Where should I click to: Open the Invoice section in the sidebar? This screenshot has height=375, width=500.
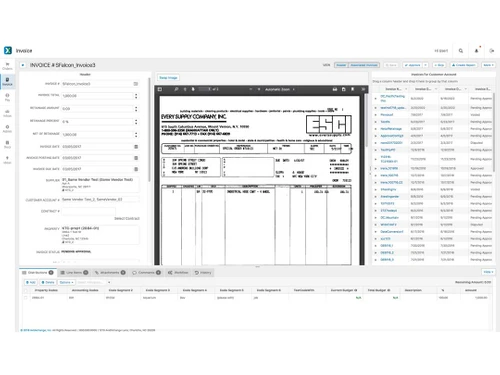point(7,82)
